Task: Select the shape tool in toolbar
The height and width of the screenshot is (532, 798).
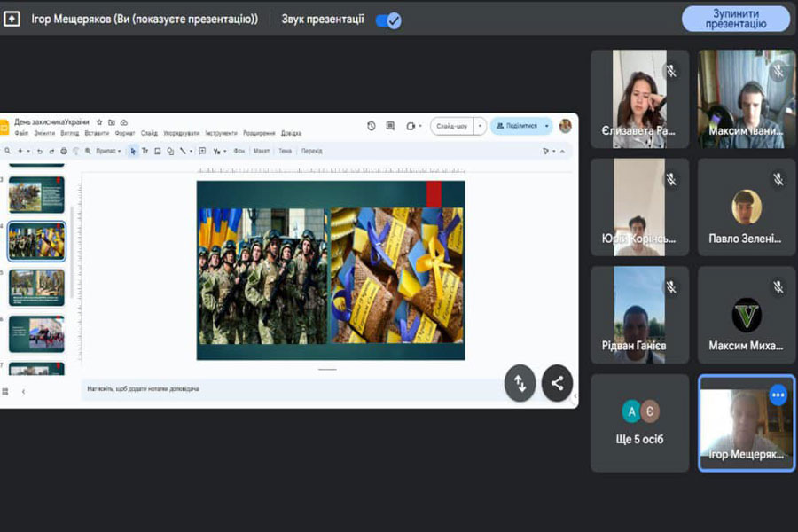Action: [170, 151]
